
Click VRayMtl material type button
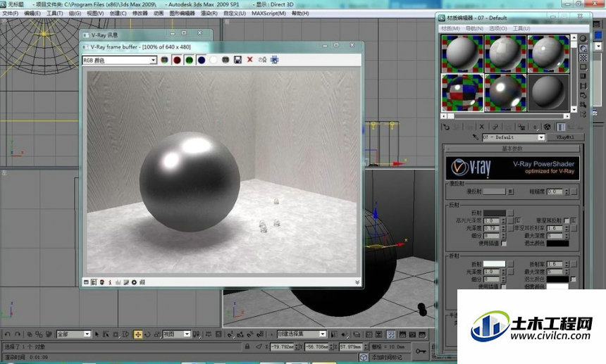tap(565, 137)
